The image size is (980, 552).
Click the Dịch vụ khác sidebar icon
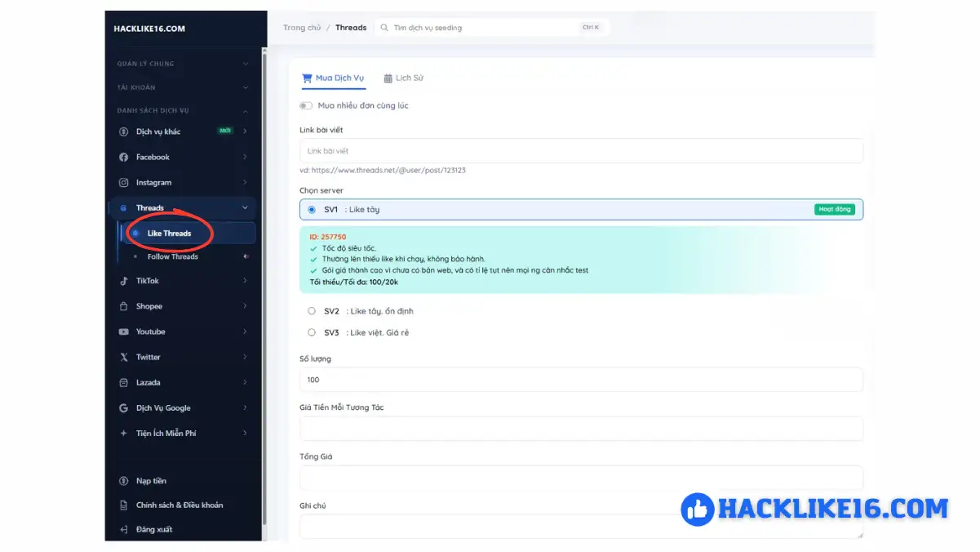coord(124,131)
